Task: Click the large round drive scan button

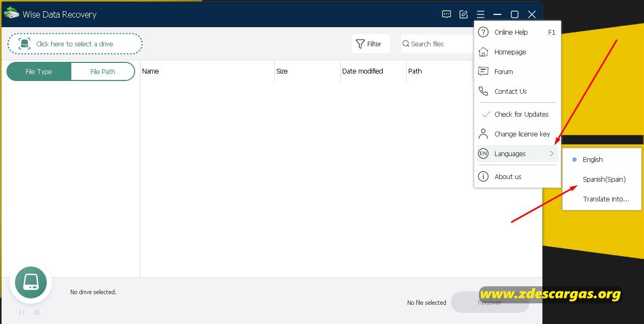Action: pyautogui.click(x=31, y=282)
